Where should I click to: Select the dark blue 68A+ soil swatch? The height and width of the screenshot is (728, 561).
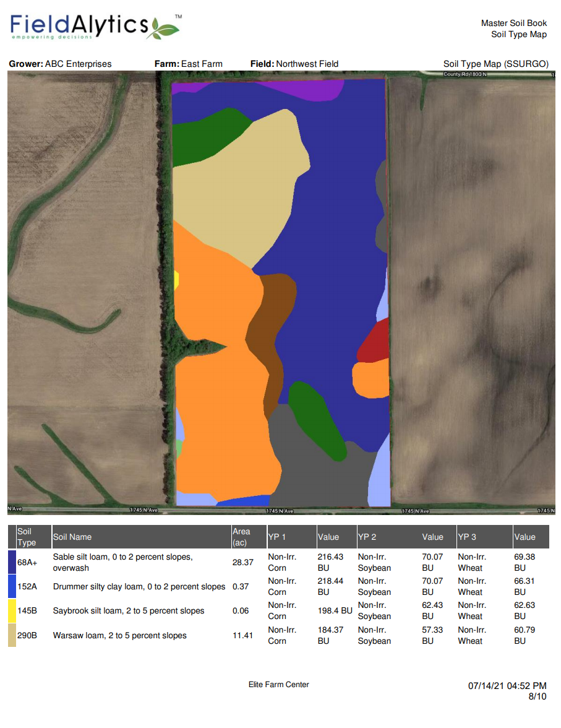click(12, 562)
